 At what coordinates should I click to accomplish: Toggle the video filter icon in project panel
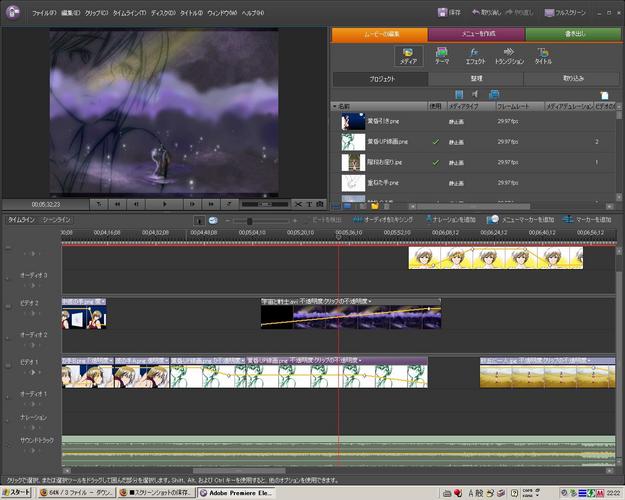(459, 94)
